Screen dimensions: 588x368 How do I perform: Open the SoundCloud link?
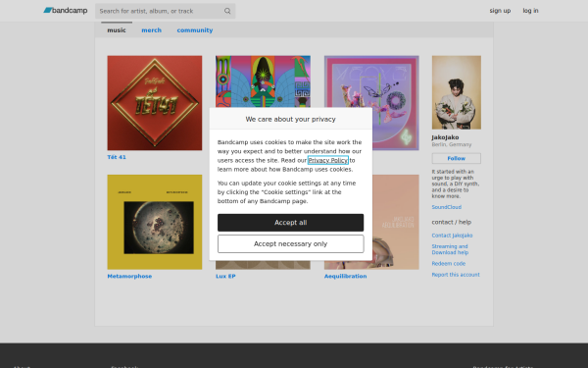pos(446,207)
